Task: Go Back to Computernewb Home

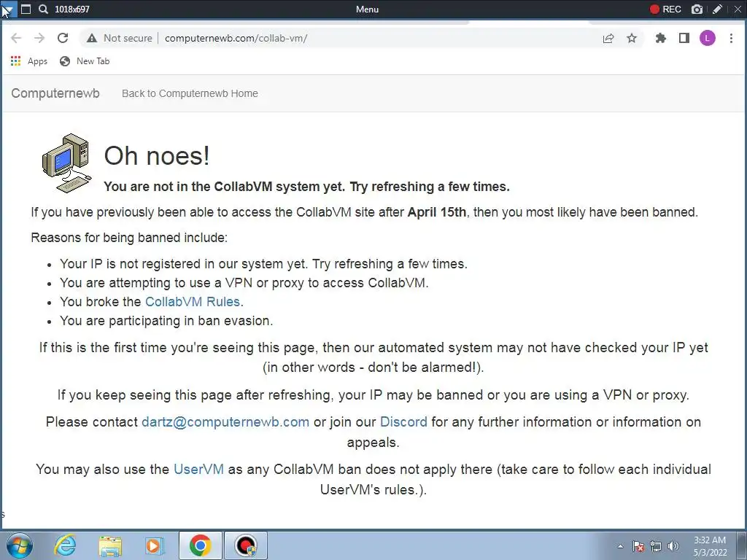Action: point(190,93)
